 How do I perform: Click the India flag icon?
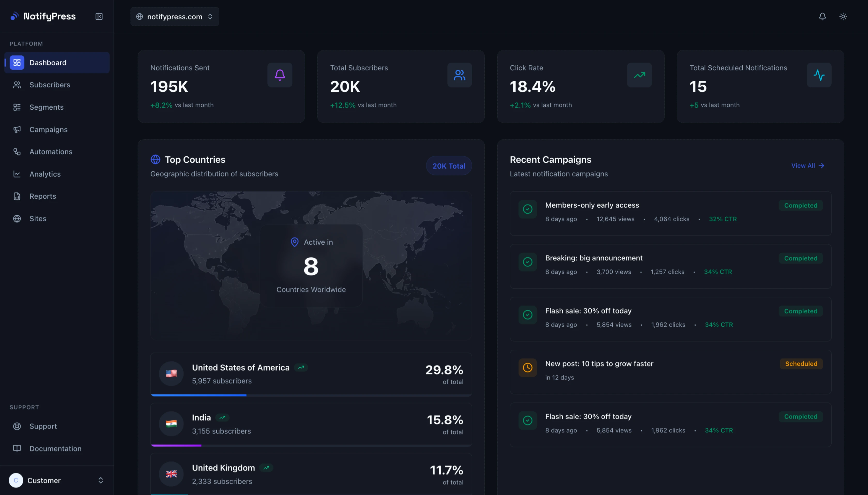tap(171, 424)
